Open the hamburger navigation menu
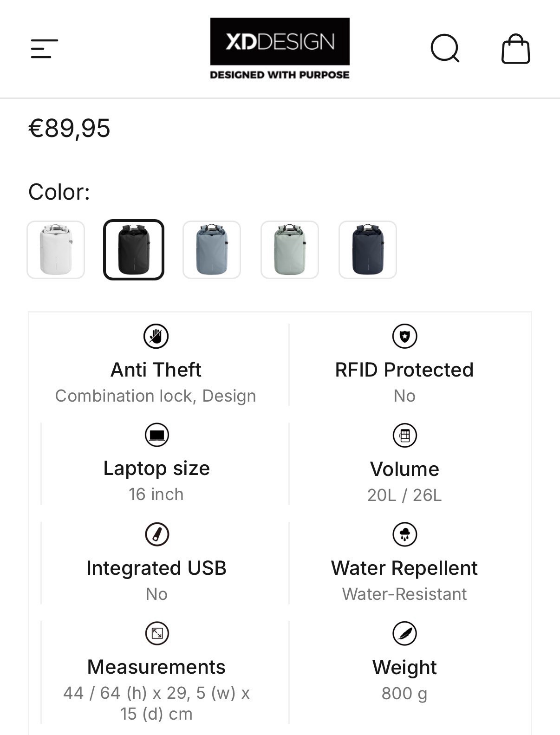Image resolution: width=560 pixels, height=735 pixels. (x=44, y=49)
